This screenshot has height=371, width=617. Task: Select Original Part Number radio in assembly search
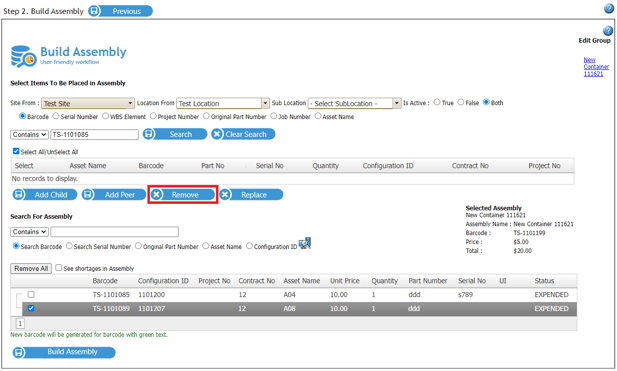pos(138,246)
